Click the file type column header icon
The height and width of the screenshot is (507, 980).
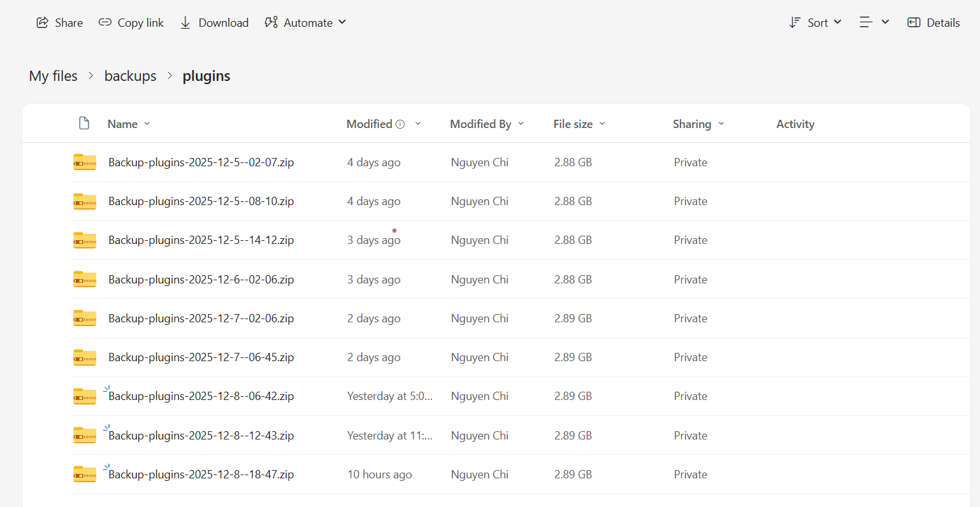(84, 124)
